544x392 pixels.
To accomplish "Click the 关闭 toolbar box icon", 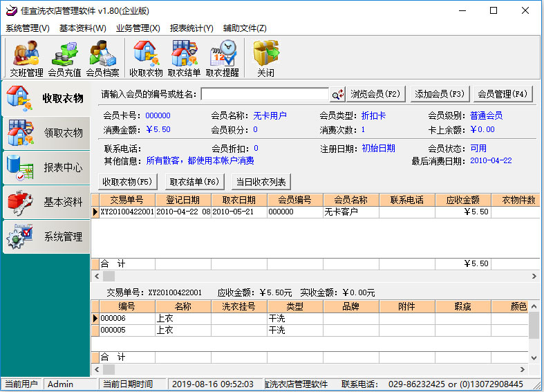I will click(265, 58).
